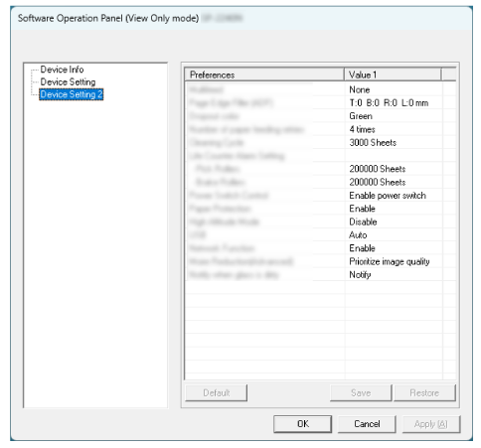Click the Preferences column header

tap(264, 75)
